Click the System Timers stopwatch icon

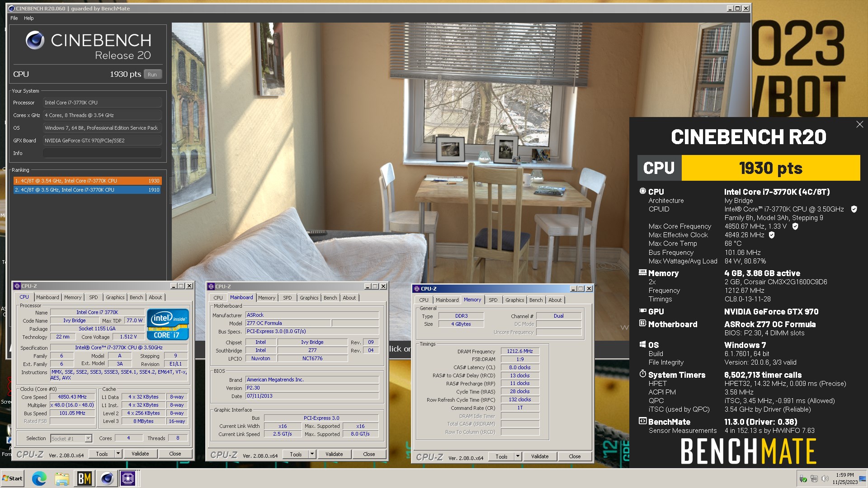[642, 374]
